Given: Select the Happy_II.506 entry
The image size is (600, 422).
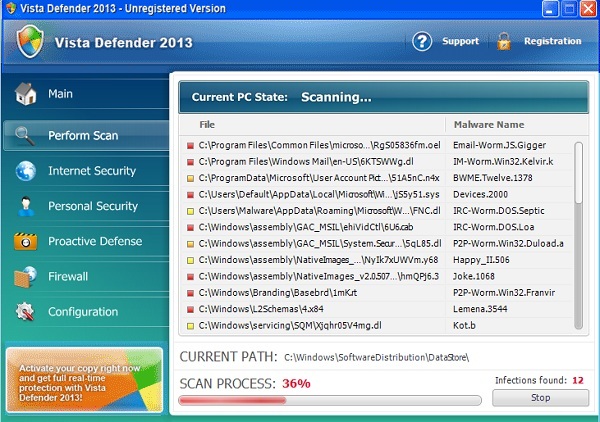Looking at the screenshot, I should (x=481, y=261).
